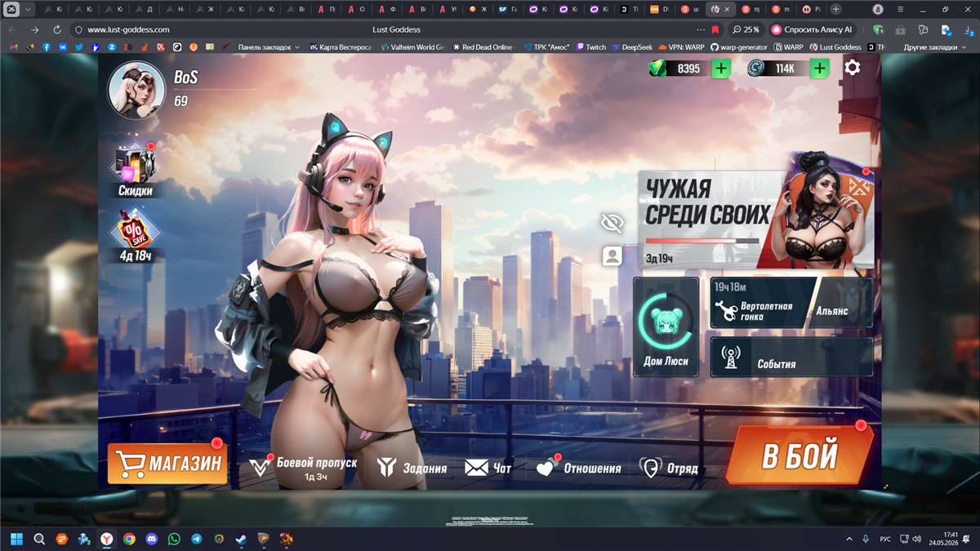Open Google Chrome from the taskbar

pyautogui.click(x=129, y=539)
